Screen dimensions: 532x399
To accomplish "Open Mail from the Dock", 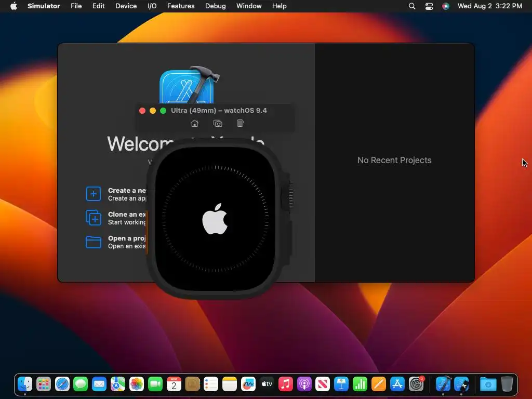I will 99,384.
